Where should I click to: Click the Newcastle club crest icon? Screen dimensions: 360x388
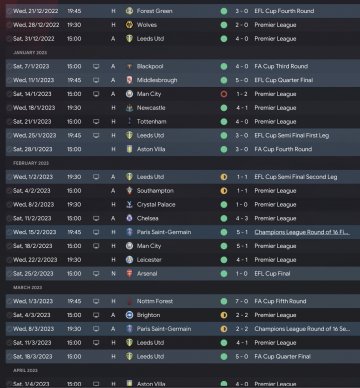tap(129, 108)
